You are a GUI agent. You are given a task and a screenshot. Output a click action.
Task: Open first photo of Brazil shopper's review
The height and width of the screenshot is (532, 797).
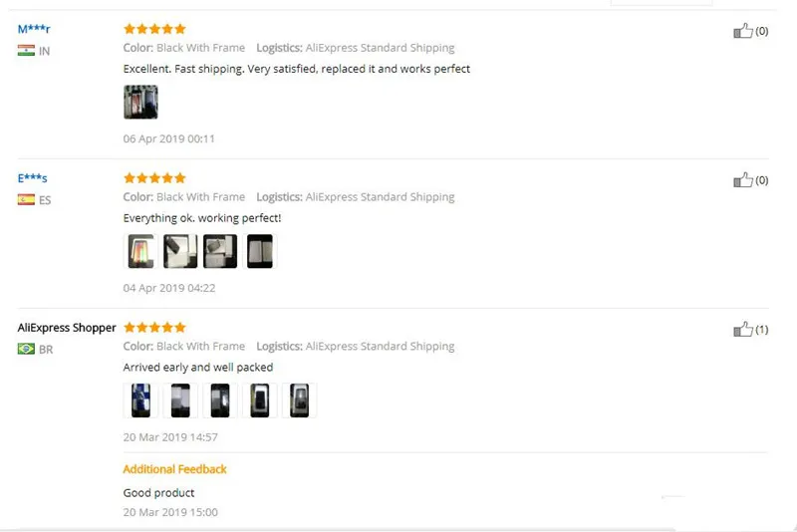pos(140,400)
